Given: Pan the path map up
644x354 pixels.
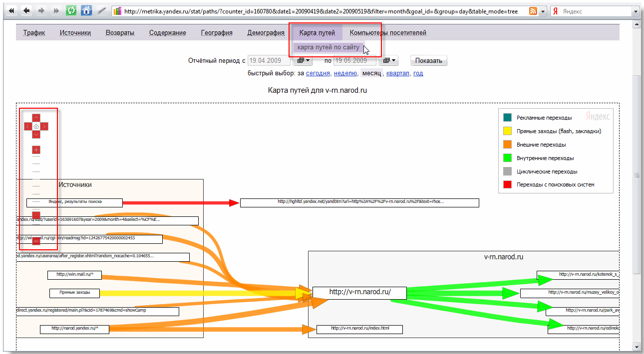Looking at the screenshot, I should tap(36, 118).
